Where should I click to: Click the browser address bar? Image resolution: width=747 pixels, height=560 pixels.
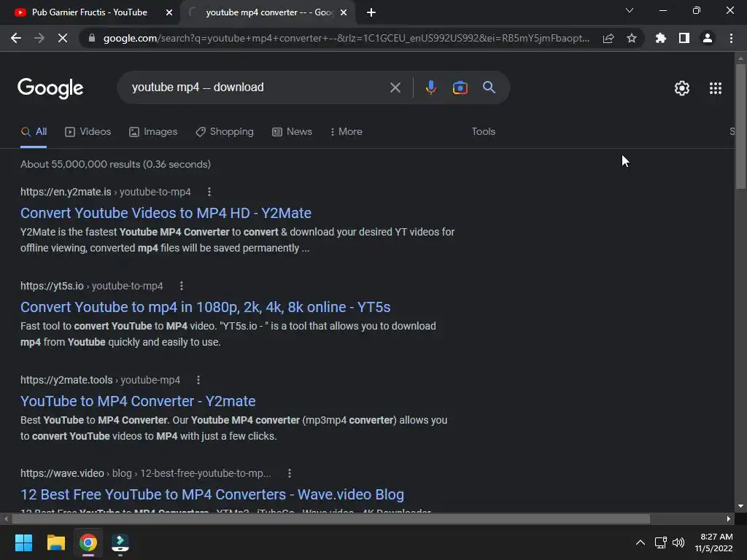346,38
